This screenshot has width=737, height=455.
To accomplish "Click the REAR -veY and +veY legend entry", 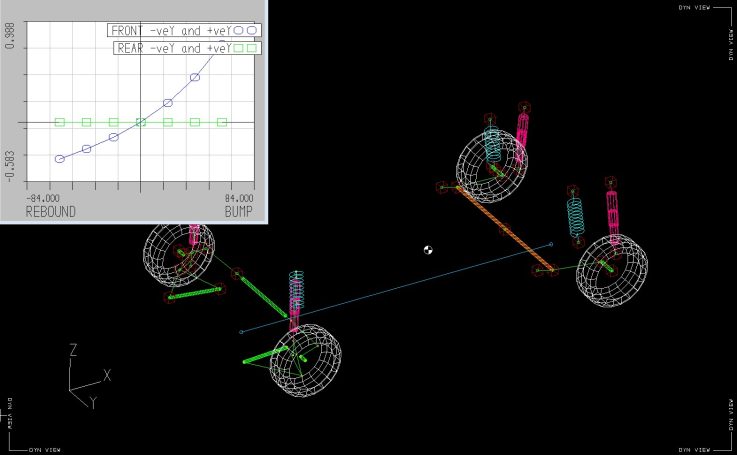I will pyautogui.click(x=187, y=48).
